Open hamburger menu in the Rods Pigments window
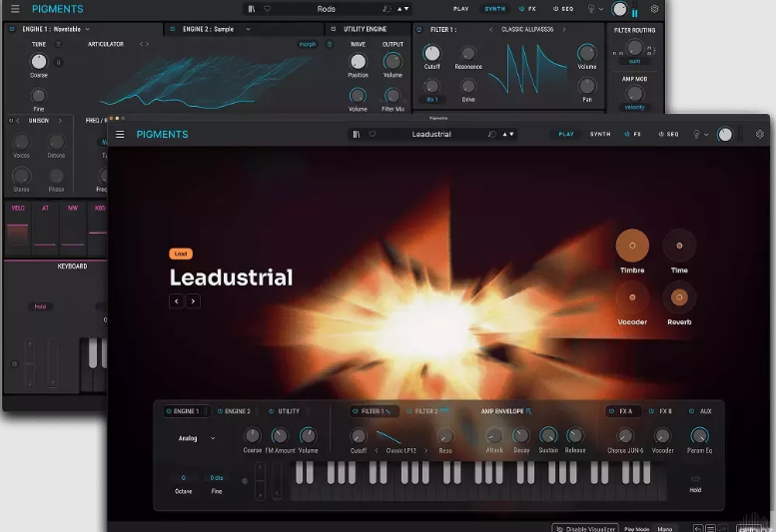 [15, 9]
